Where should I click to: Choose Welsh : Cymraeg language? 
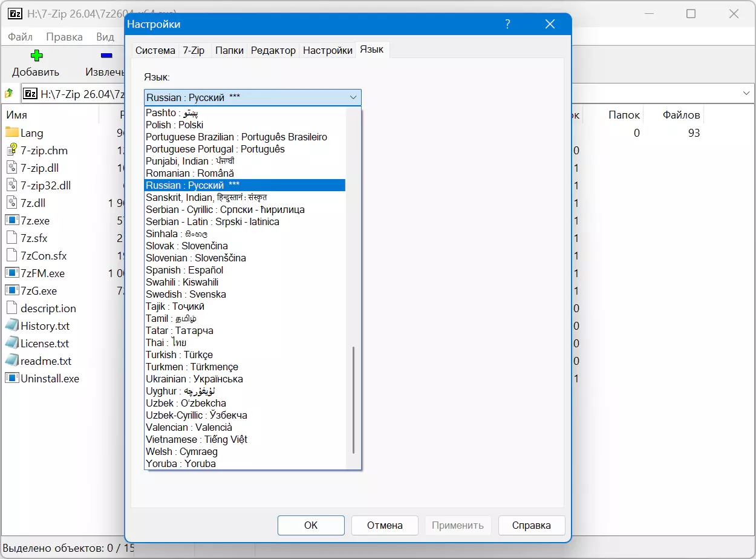click(245, 451)
